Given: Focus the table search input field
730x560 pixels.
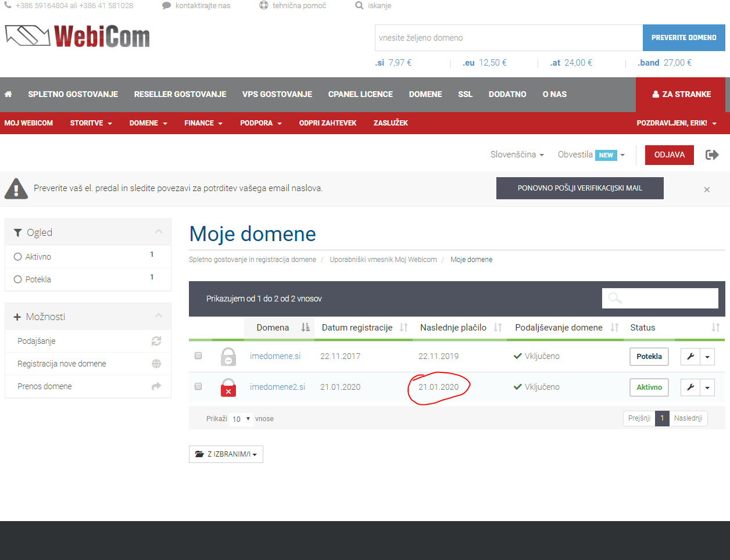Looking at the screenshot, I should [x=660, y=298].
